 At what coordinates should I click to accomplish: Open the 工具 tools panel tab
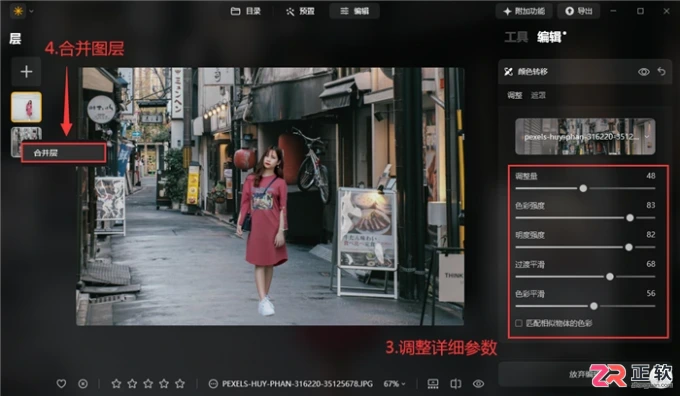pos(516,37)
